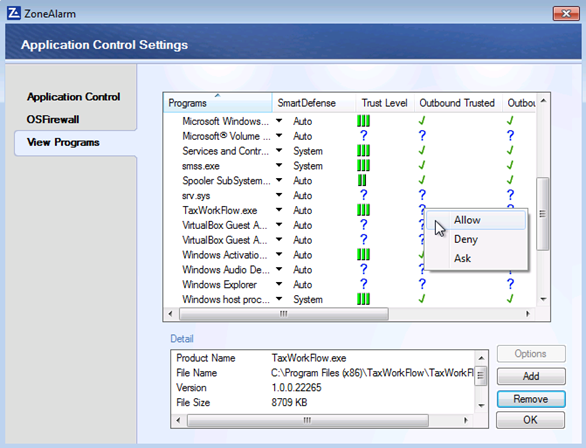Click Outbound Trusted checkmark for Windows host proc row
The height and width of the screenshot is (448, 586).
pyautogui.click(x=422, y=299)
